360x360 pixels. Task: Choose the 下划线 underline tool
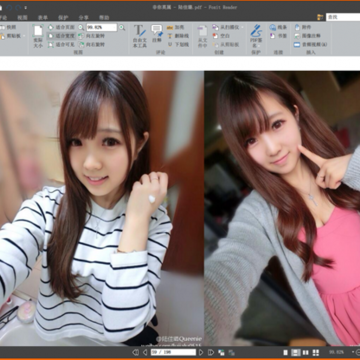coord(178,44)
